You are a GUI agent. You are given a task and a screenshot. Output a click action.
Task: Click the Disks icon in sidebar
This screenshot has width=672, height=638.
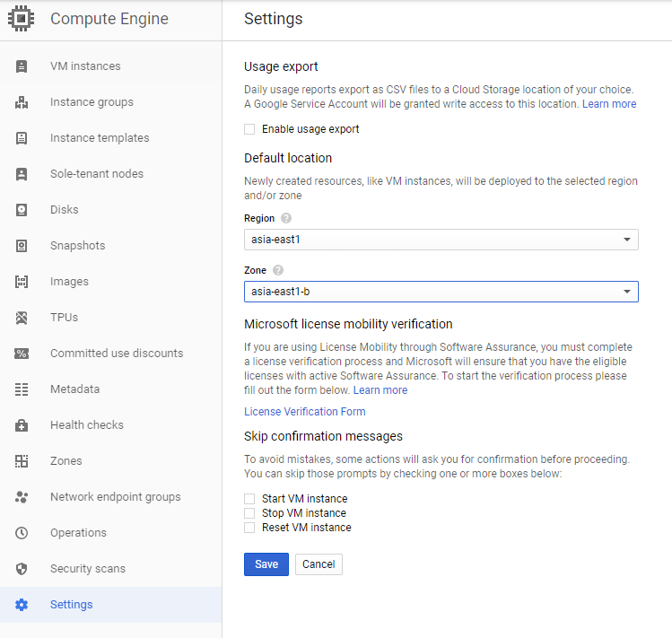(22, 210)
